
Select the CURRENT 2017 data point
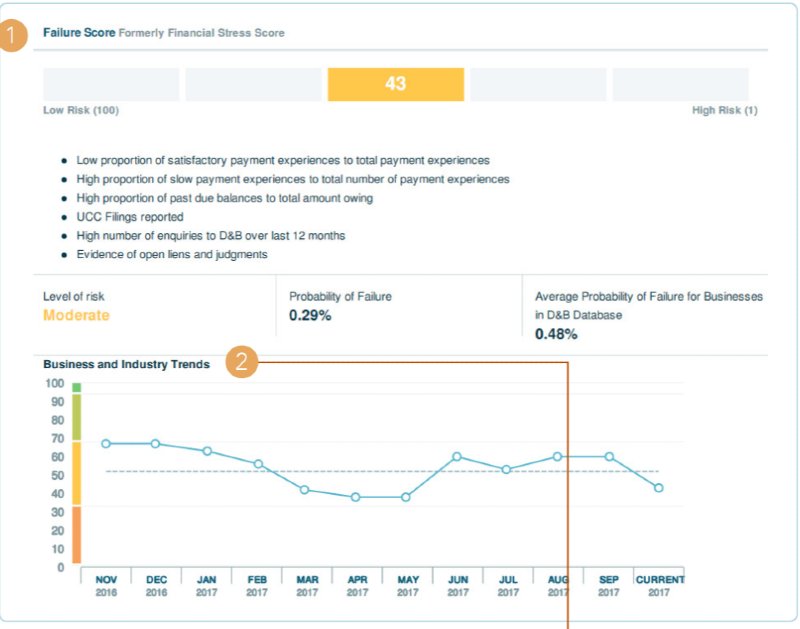point(660,488)
